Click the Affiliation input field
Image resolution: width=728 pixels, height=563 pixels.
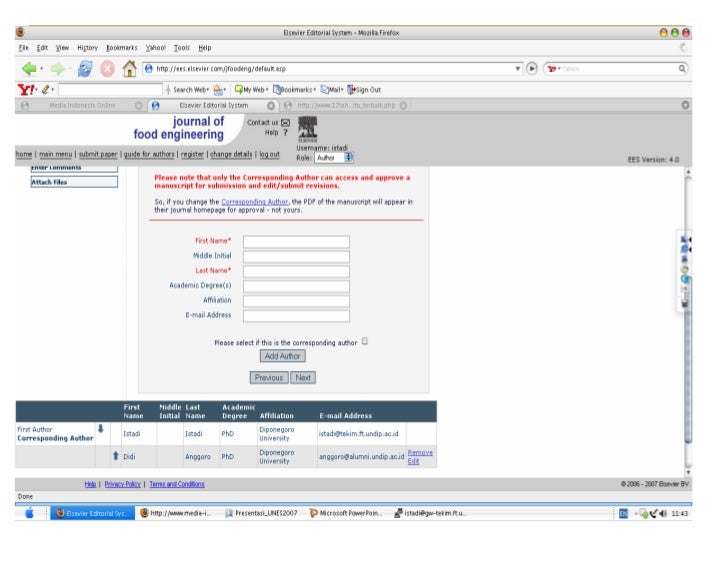[296, 301]
